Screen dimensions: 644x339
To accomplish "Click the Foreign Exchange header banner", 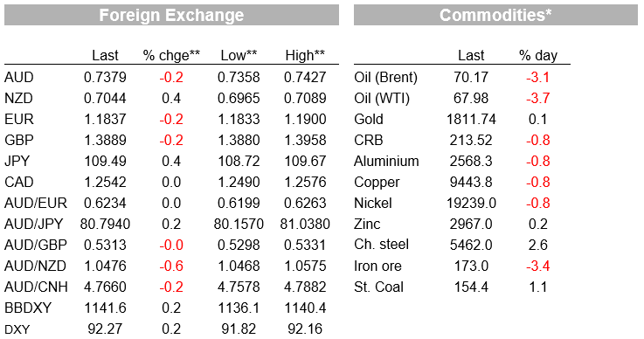I will (171, 15).
